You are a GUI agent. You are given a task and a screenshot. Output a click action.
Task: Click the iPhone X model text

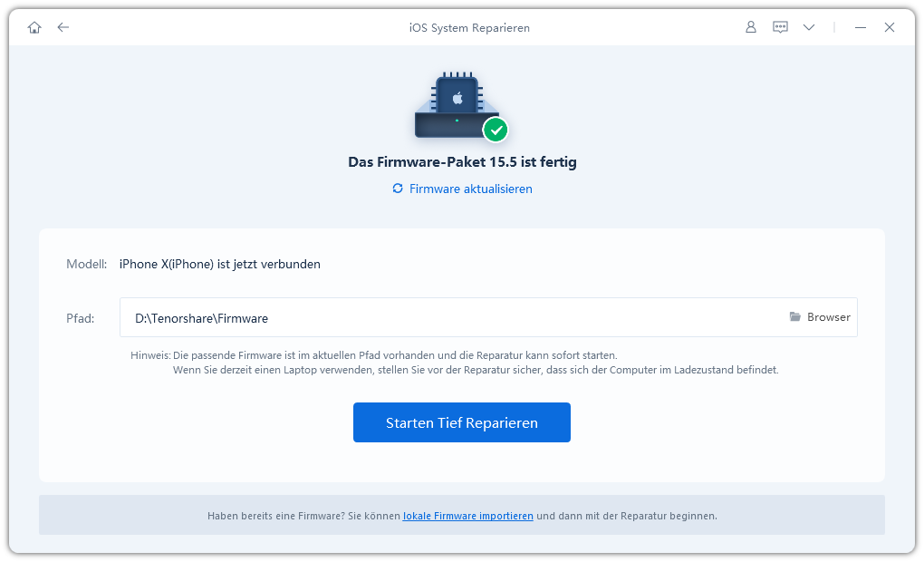[x=220, y=264]
